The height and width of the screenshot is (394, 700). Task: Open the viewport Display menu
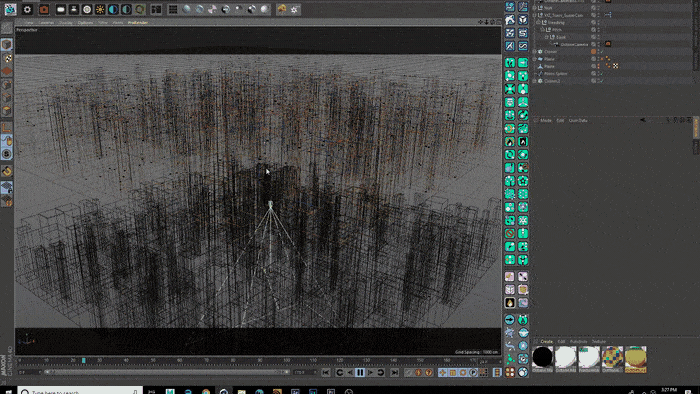click(x=66, y=22)
